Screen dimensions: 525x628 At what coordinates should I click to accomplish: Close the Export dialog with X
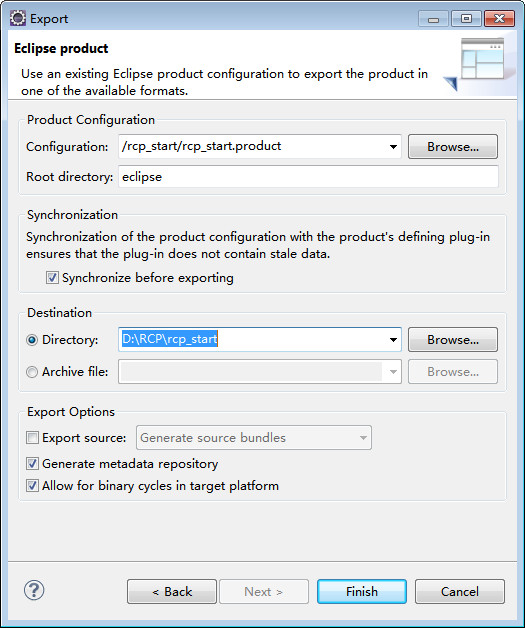[x=499, y=19]
